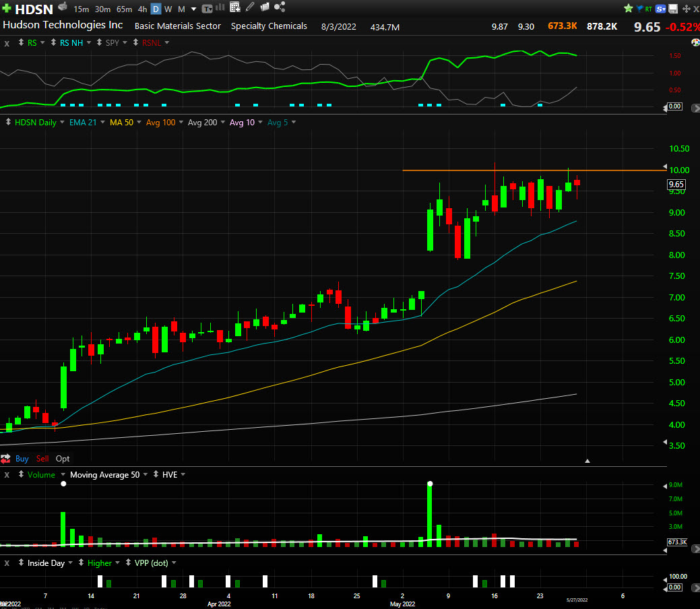The width and height of the screenshot is (700, 609).
Task: Open the MA 50 dropdown
Action: pyautogui.click(x=139, y=123)
